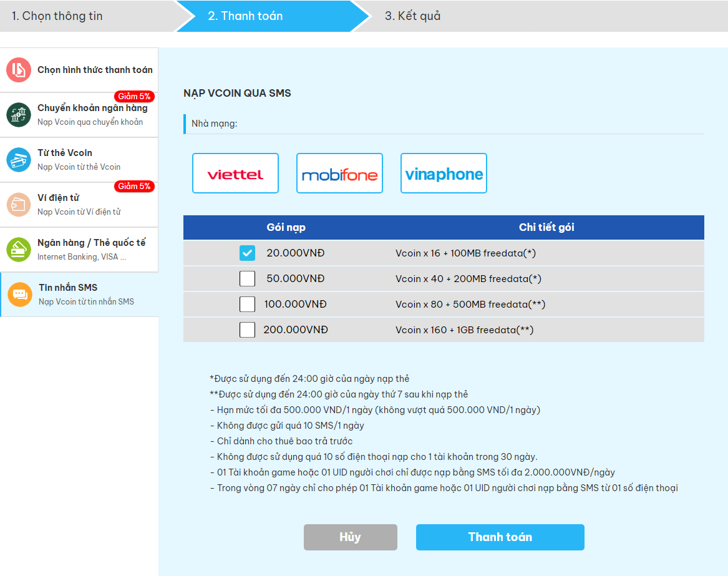
Task: Click the 'Hạn mức tối đa 500.000 VND/1 ngày' note
Action: (x=375, y=410)
